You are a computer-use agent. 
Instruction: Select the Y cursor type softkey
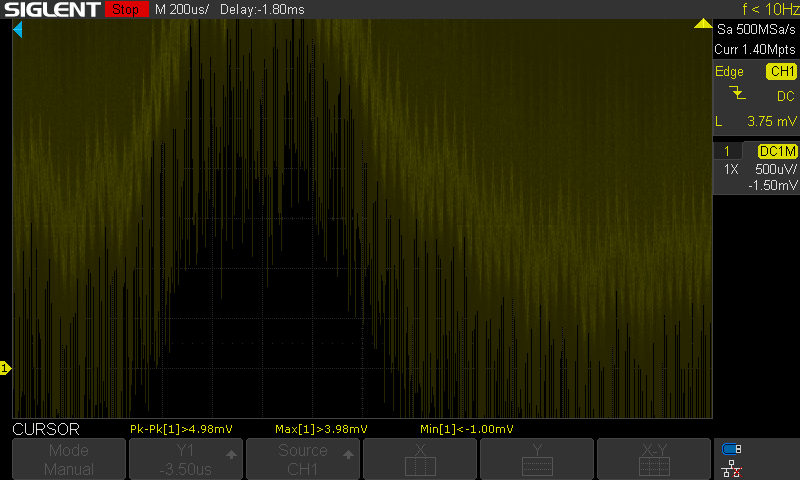coord(537,459)
